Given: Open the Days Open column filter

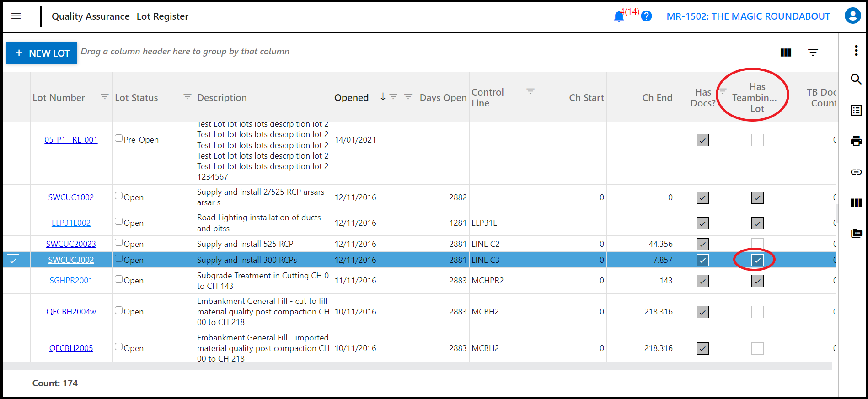Looking at the screenshot, I should (408, 97).
